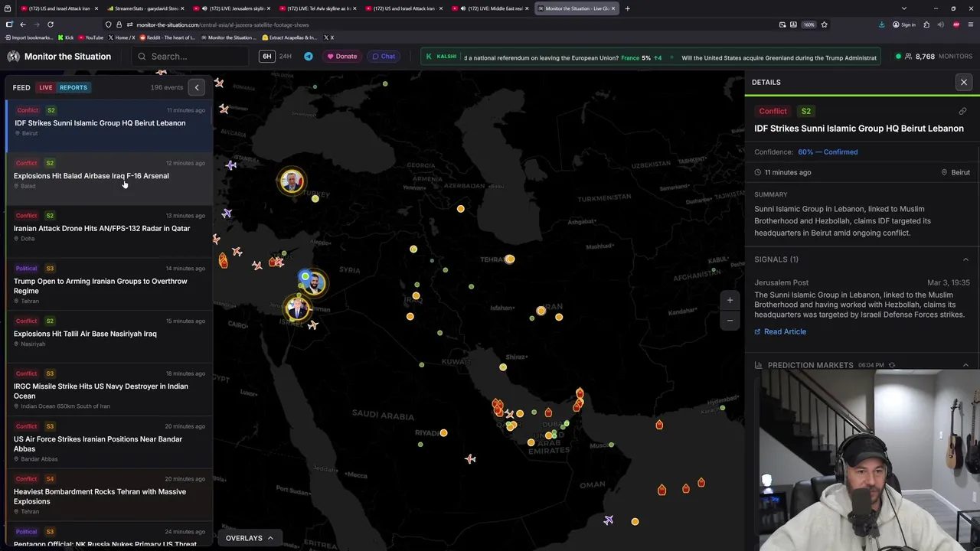This screenshot has width=980, height=551.
Task: Collapse the SIGNALS (1) section
Action: (x=965, y=259)
